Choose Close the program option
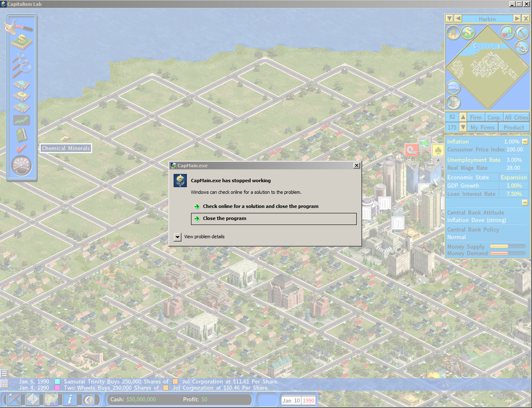The width and height of the screenshot is (532, 408). [x=274, y=219]
